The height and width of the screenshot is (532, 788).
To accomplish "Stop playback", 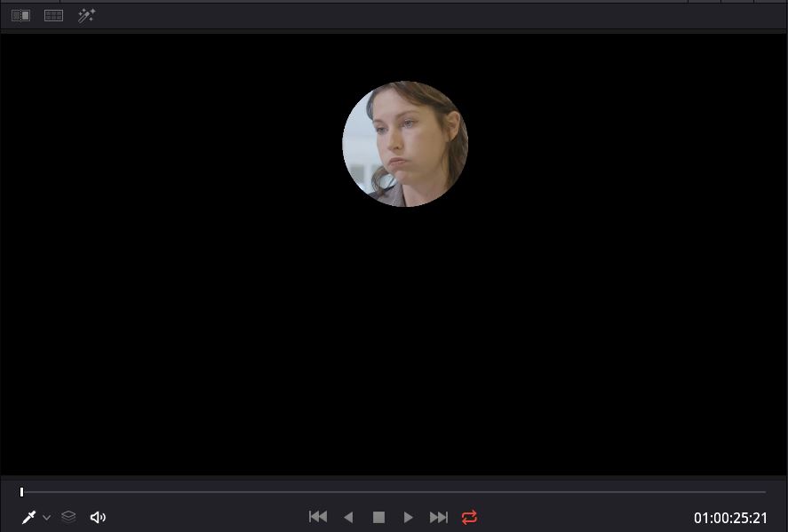I will pyautogui.click(x=378, y=517).
